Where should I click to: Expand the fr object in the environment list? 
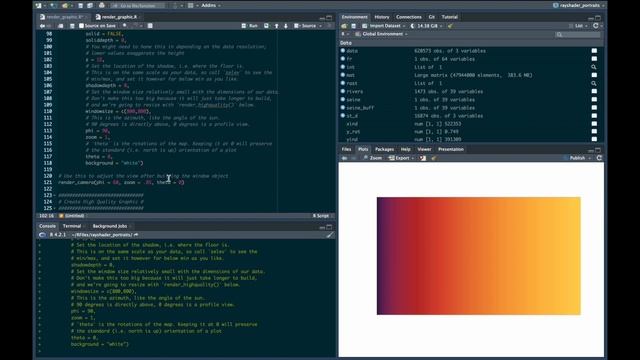click(x=343, y=59)
